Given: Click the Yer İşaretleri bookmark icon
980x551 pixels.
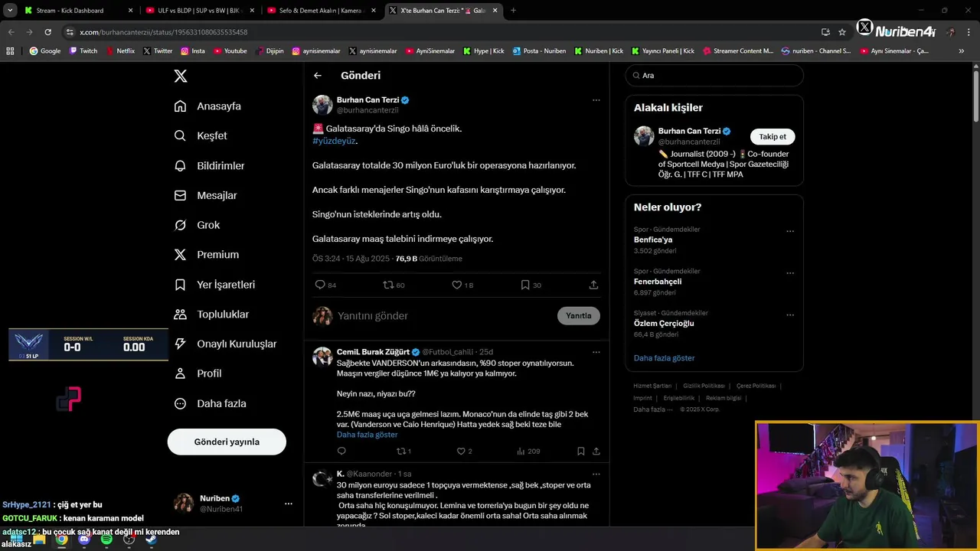Looking at the screenshot, I should (180, 285).
